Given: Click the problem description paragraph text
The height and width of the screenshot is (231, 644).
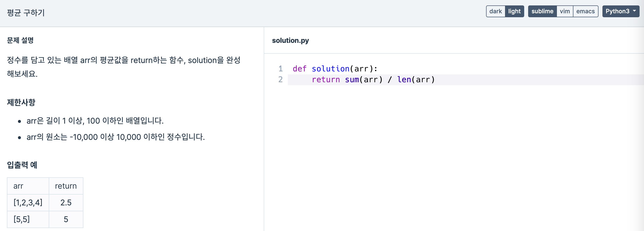Looking at the screenshot, I should point(124,67).
